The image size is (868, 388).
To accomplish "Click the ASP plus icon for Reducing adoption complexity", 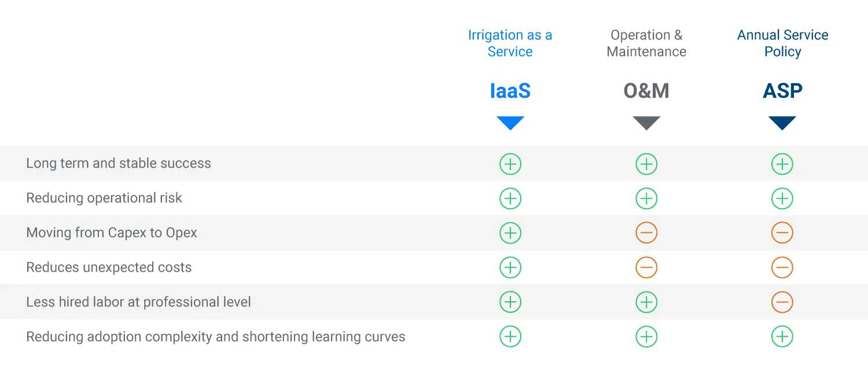I will click(782, 337).
